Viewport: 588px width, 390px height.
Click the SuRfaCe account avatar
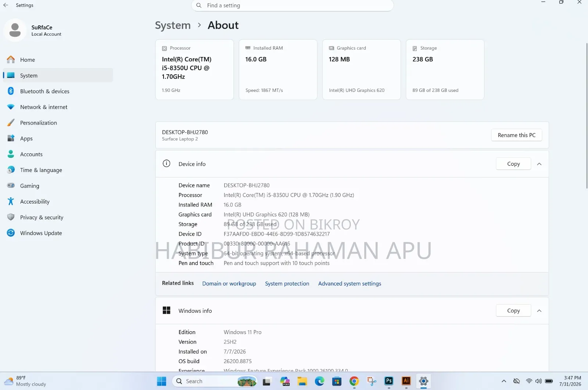tap(15, 30)
